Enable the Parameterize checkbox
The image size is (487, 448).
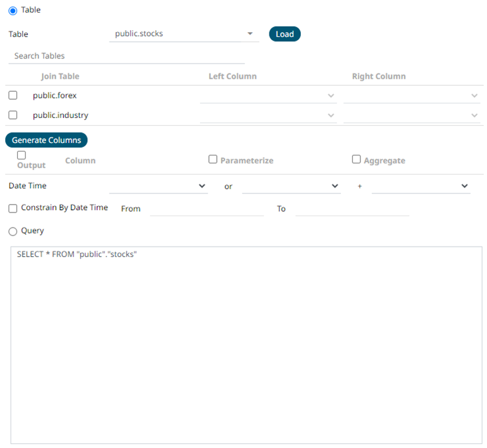[213, 159]
